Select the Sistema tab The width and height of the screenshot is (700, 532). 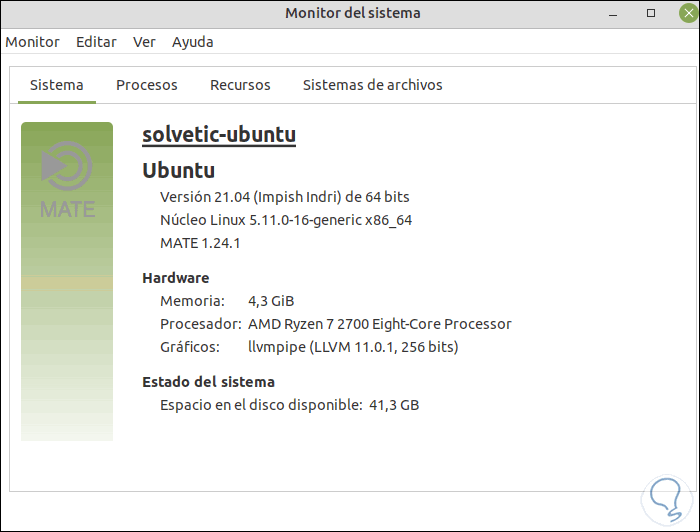[57, 85]
